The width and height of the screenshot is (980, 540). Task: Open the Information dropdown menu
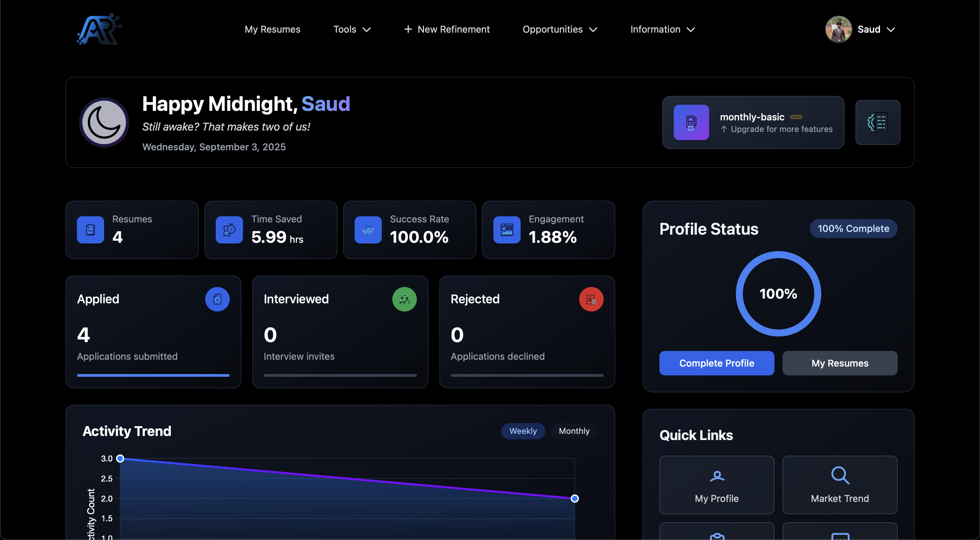point(662,29)
